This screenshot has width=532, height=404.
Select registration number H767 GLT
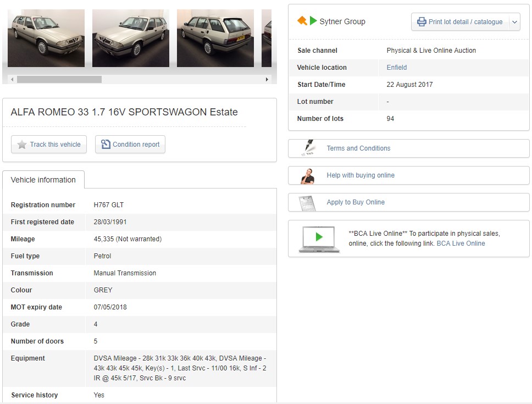[109, 205]
